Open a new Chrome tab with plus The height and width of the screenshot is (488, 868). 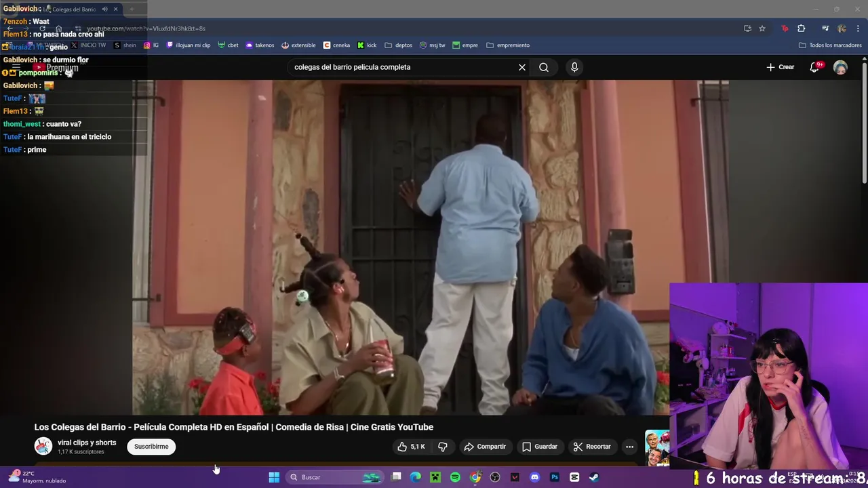tap(132, 9)
